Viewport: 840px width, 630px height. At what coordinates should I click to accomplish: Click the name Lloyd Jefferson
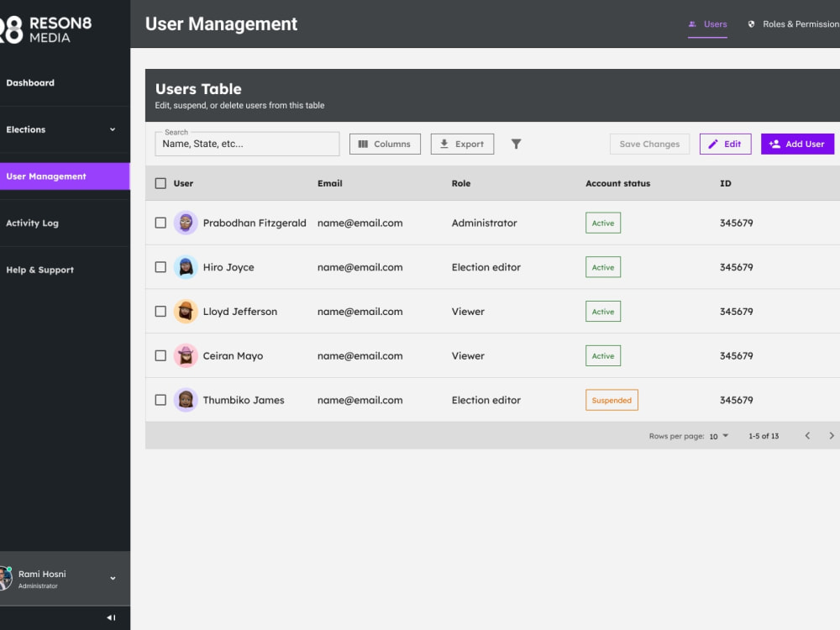pos(240,312)
